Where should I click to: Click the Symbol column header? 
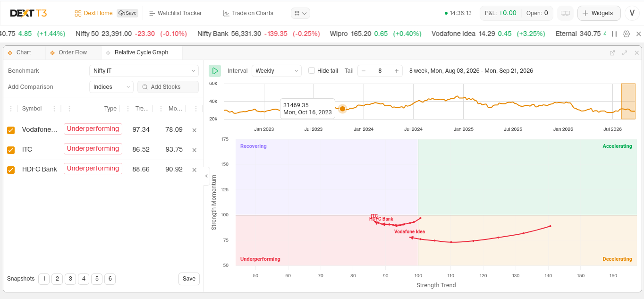click(32, 109)
